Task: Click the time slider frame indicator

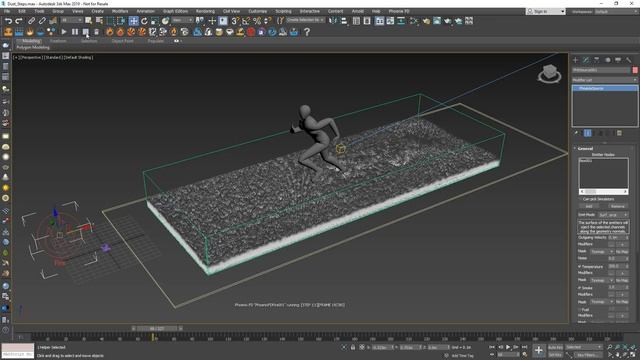Action: [x=157, y=328]
